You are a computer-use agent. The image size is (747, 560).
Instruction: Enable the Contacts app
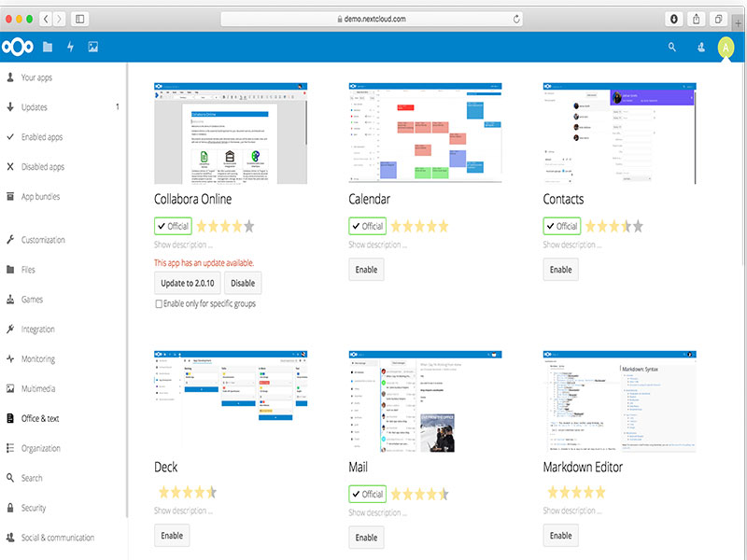click(561, 270)
